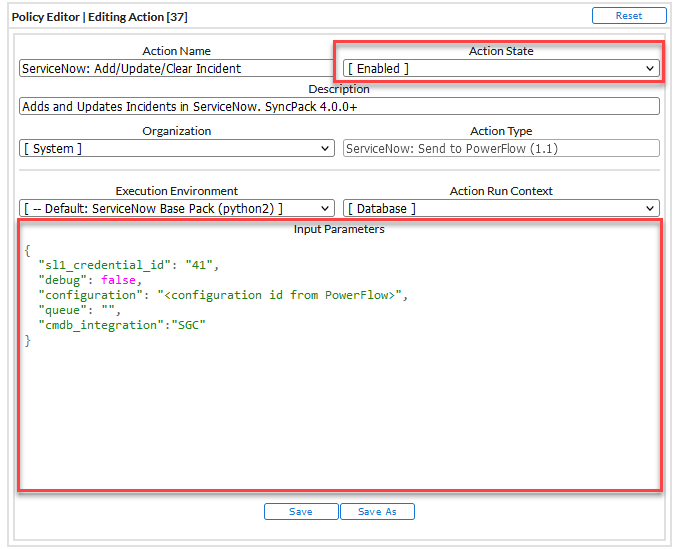
Task: Open the Organization dropdown
Action: tap(177, 148)
